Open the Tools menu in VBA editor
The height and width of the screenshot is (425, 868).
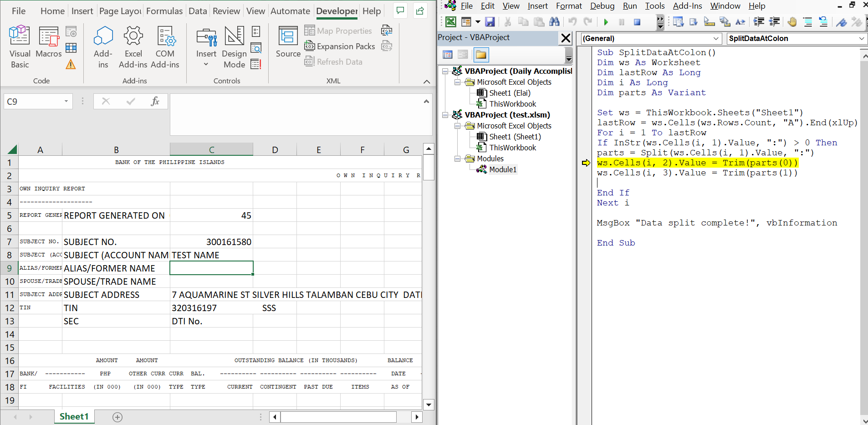coord(655,6)
